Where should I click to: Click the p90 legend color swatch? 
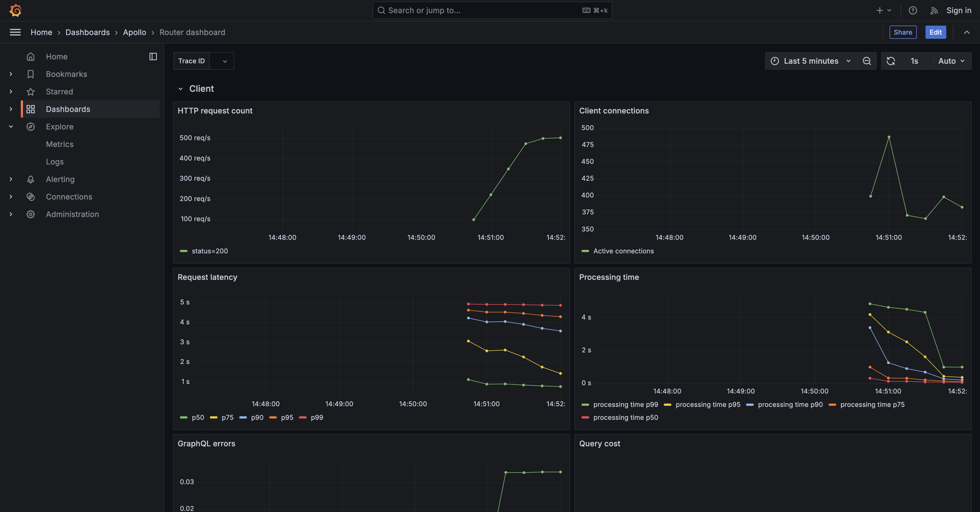(x=243, y=418)
